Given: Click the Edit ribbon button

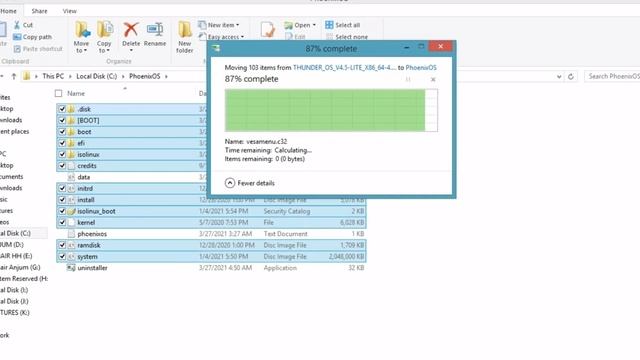Looking at the screenshot, I should (x=295, y=37).
